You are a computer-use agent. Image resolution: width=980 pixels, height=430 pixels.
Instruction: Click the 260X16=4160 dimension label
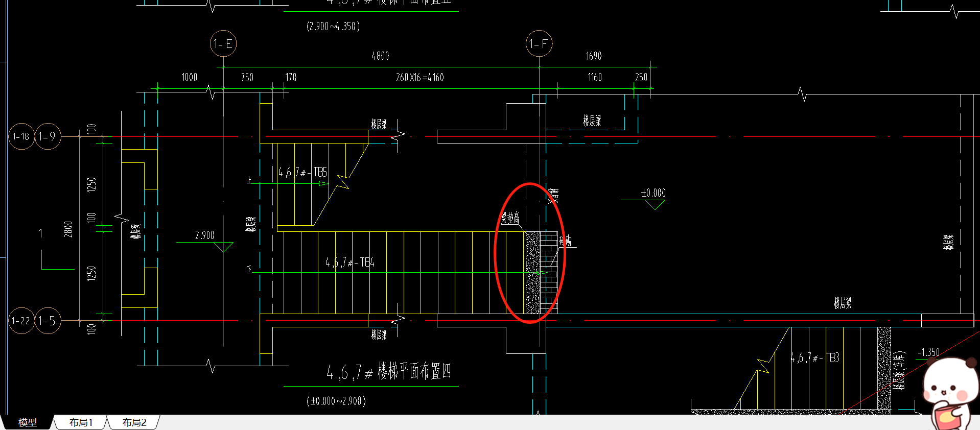click(x=420, y=77)
